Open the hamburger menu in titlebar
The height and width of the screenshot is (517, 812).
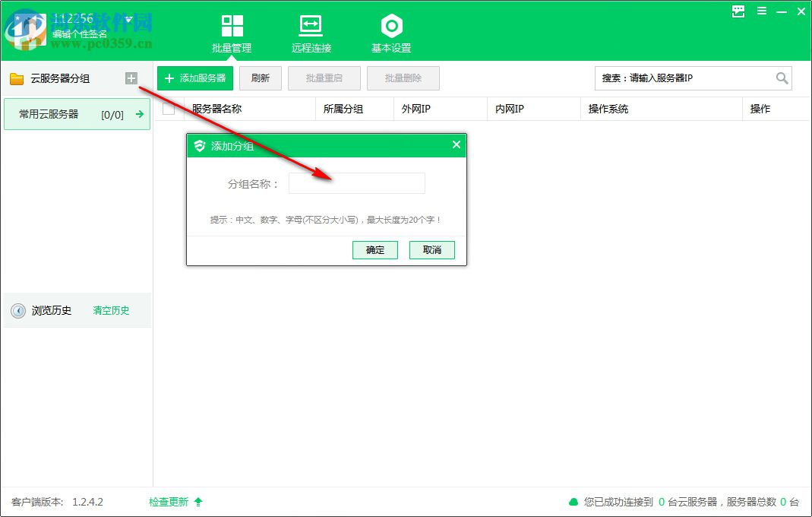pos(761,11)
